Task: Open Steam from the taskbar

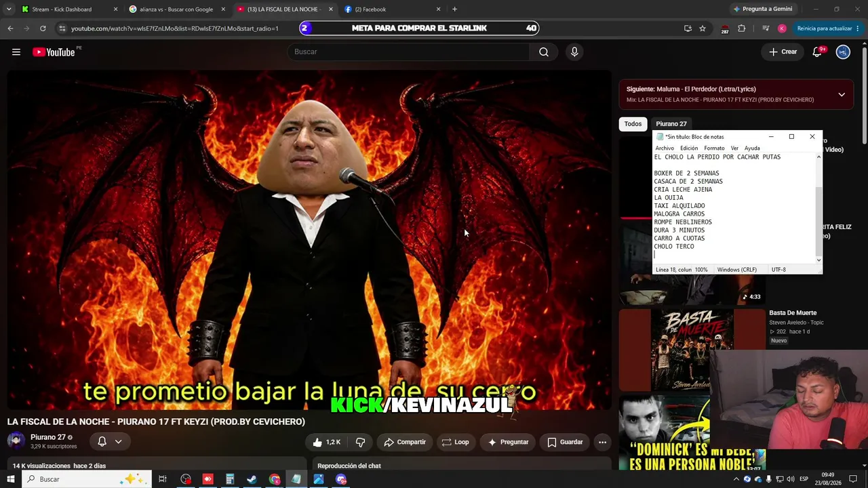Action: point(252,479)
